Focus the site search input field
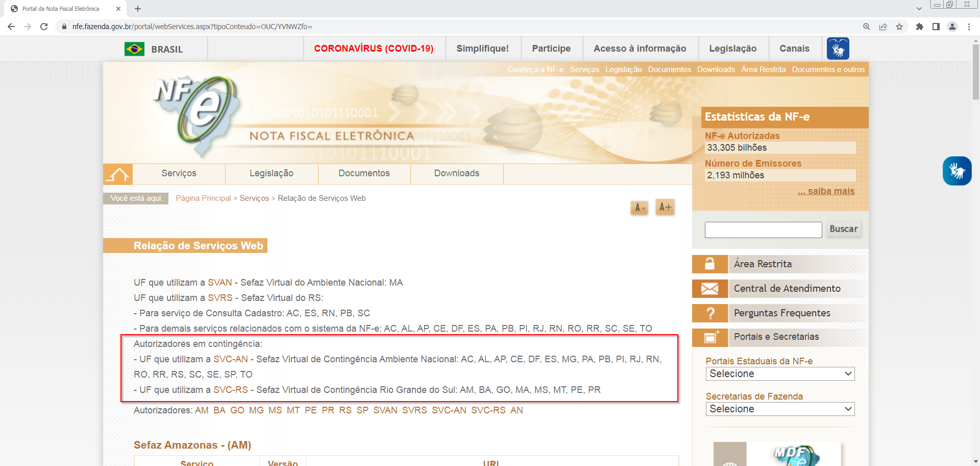 pos(763,230)
